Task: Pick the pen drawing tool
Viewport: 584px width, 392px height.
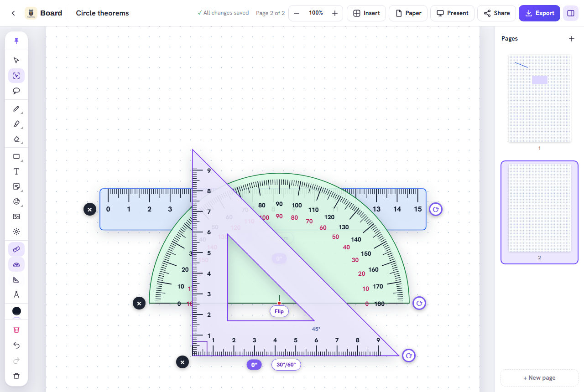Action: 16,108
